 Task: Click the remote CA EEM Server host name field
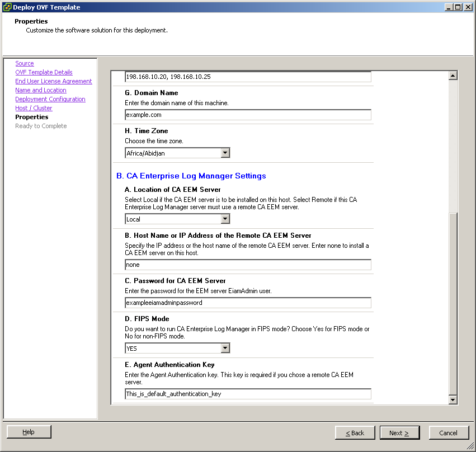248,264
